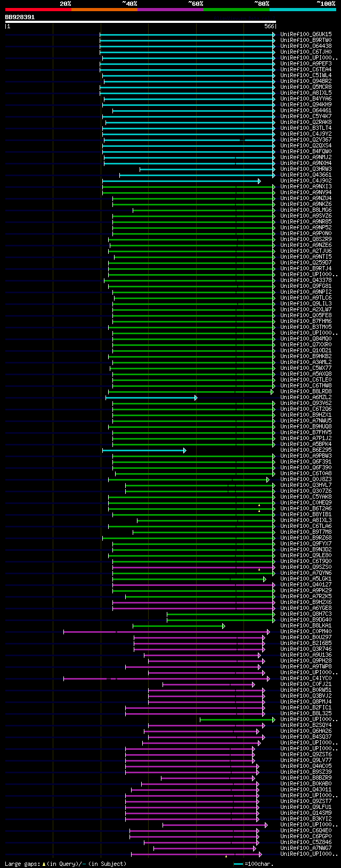
Task: Select UniRef100_B8LKA1 label
Action: (306, 626)
